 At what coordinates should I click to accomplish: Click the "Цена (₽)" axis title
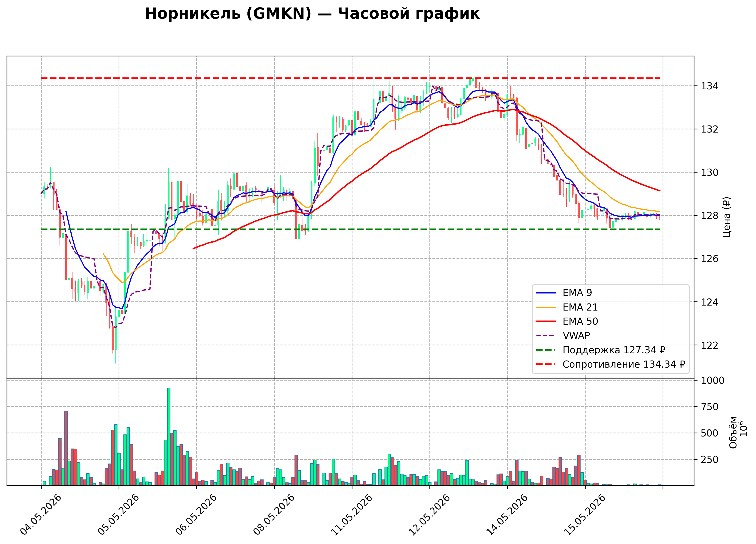coord(727,217)
